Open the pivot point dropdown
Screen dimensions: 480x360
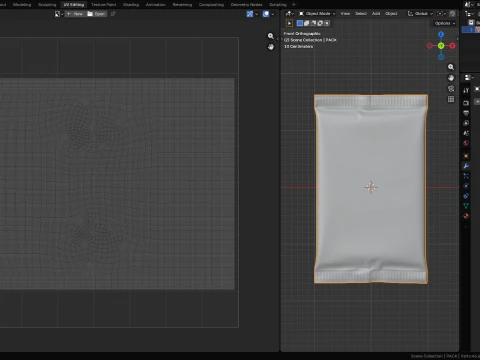pos(441,14)
